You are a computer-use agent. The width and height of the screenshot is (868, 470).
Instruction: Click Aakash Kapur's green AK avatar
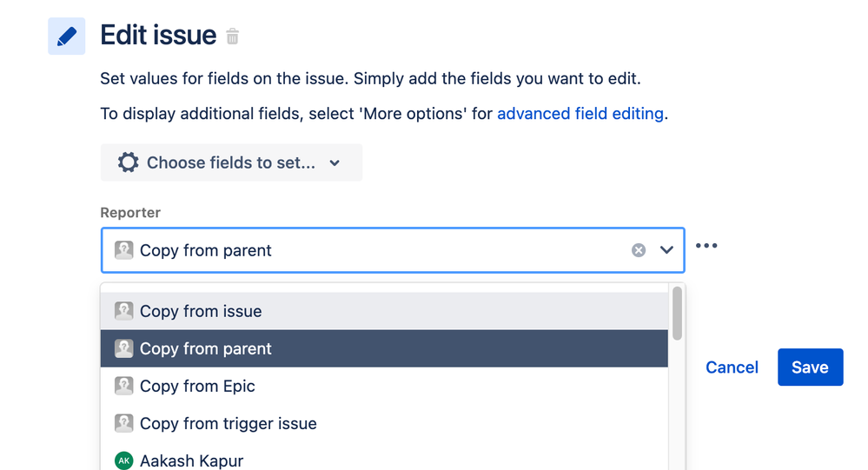click(124, 460)
